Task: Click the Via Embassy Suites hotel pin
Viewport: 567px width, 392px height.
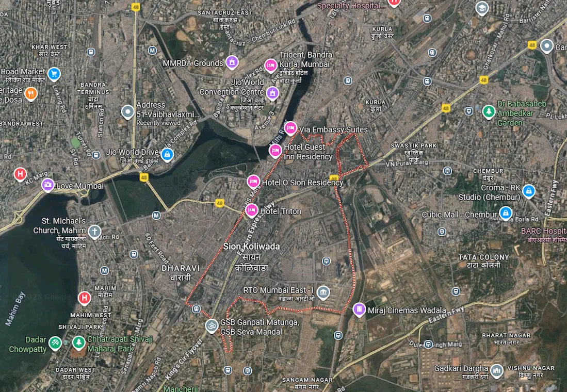Action: [x=290, y=128]
